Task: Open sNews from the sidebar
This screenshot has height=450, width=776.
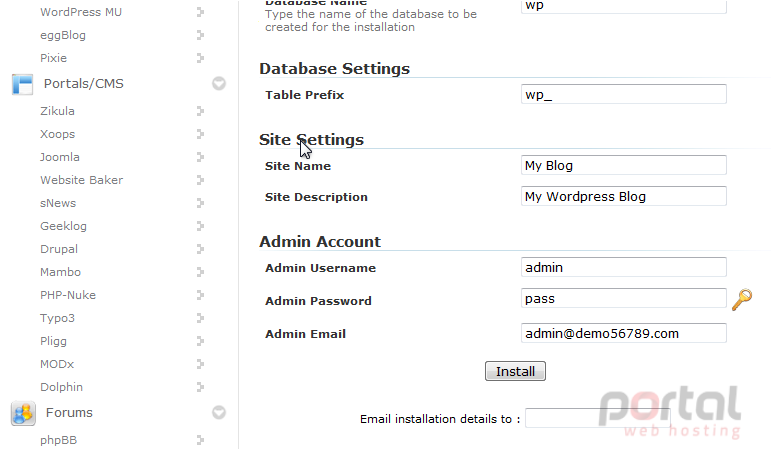Action: click(x=58, y=203)
